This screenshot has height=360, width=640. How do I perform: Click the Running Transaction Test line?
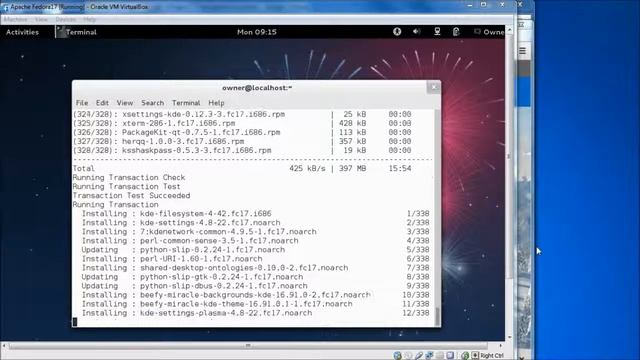127,186
